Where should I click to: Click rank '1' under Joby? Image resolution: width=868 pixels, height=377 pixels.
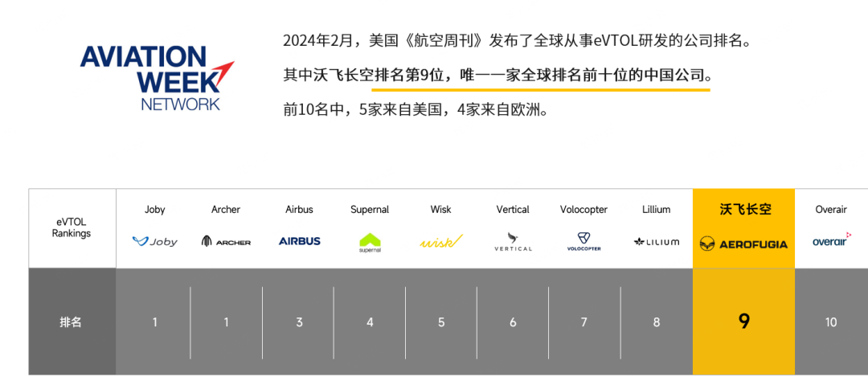point(155,322)
